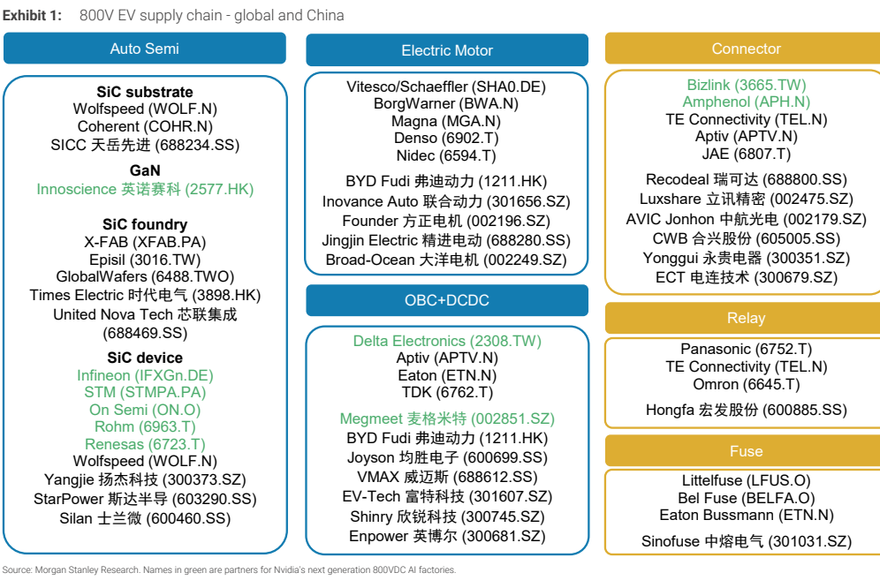The height and width of the screenshot is (588, 880).
Task: Click Shinry 欣锐科技 (300745.SZ) entry
Action: (x=447, y=516)
